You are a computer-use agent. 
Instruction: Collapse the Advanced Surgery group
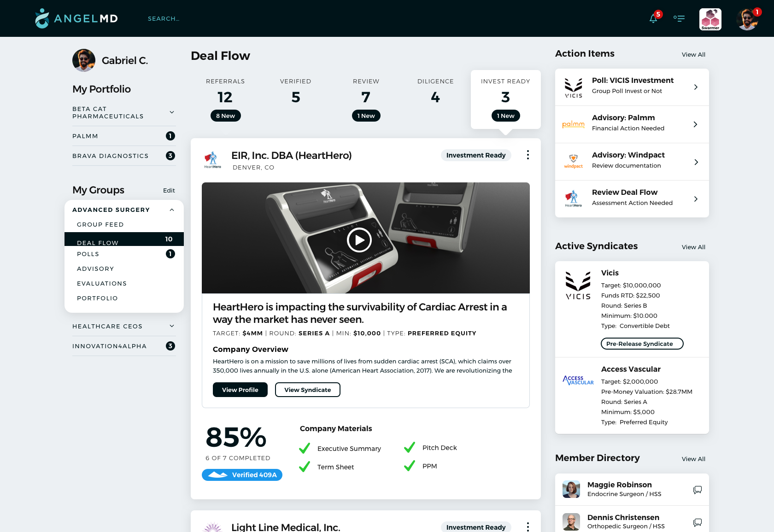click(172, 210)
